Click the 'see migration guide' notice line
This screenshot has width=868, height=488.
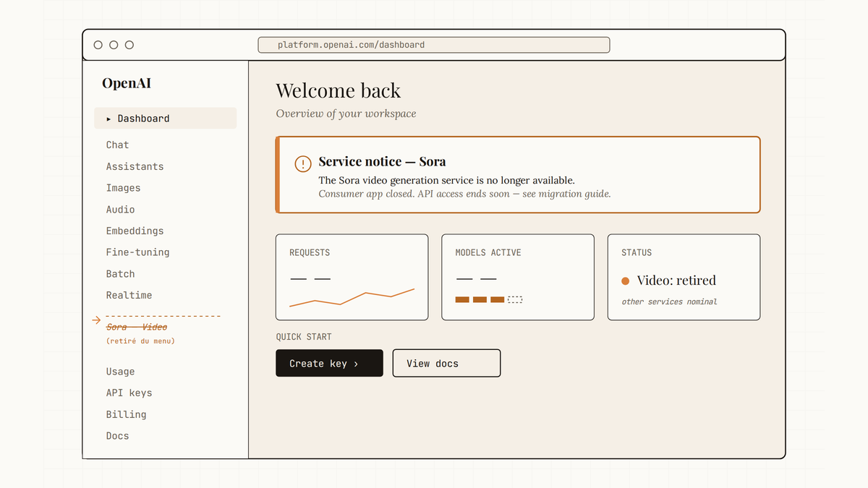pyautogui.click(x=464, y=194)
